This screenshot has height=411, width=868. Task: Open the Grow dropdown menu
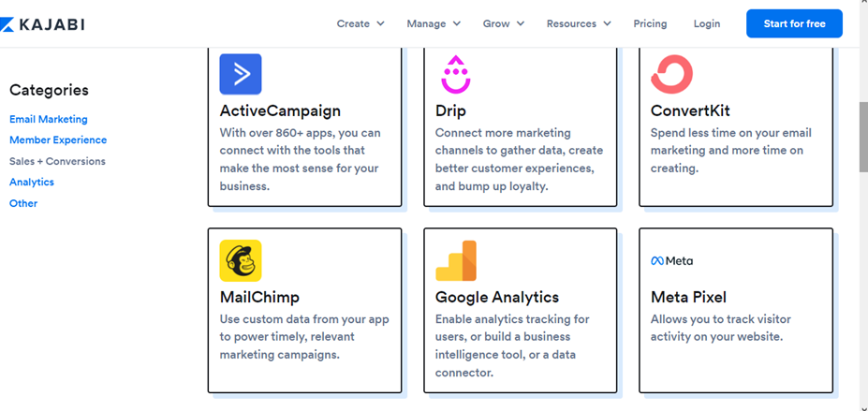[503, 23]
